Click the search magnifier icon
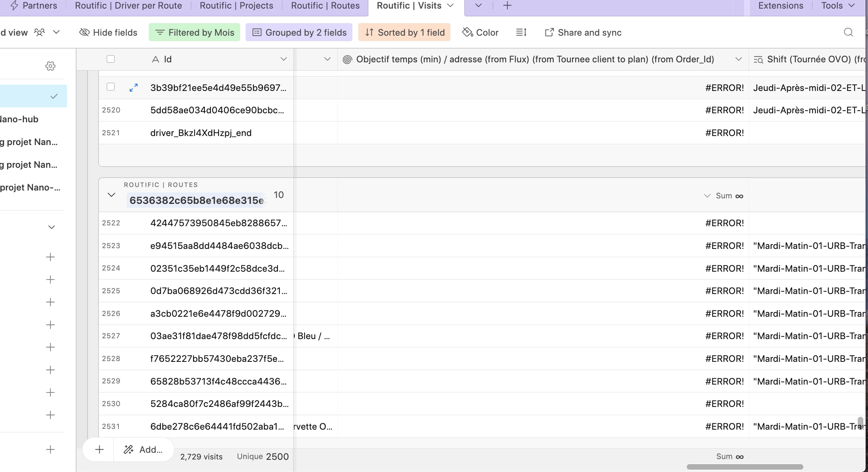The image size is (868, 472). [848, 33]
